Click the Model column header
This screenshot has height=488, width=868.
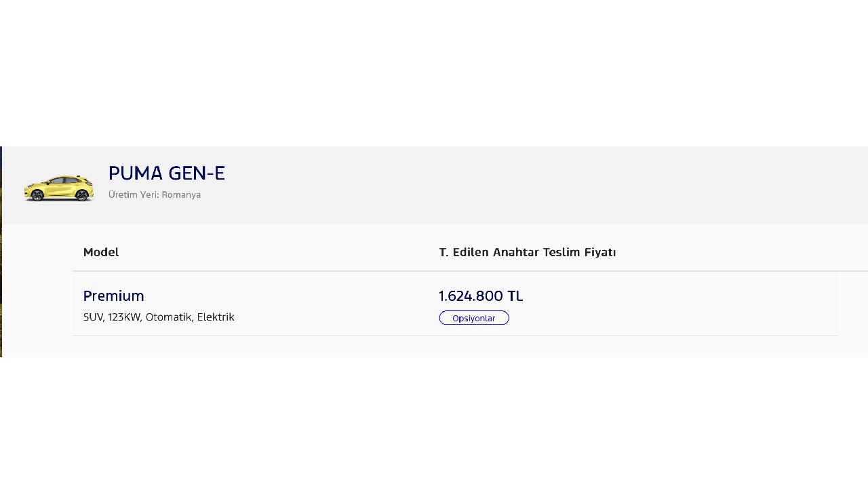click(x=101, y=252)
